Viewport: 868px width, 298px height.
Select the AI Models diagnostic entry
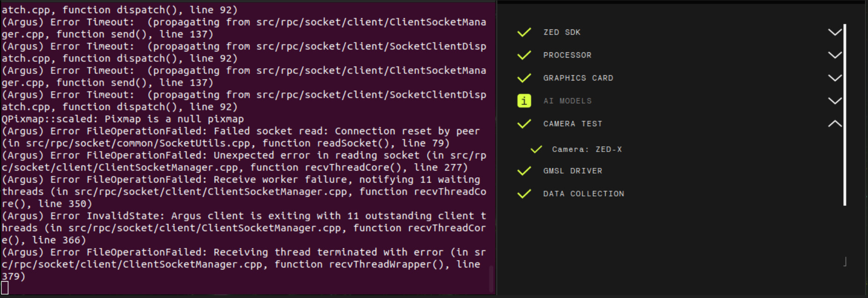pyautogui.click(x=567, y=101)
